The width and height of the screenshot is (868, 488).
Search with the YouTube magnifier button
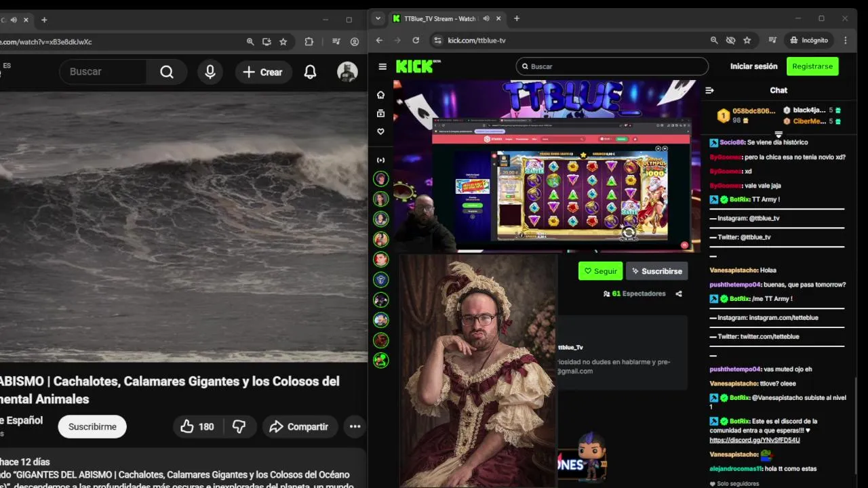coord(167,72)
